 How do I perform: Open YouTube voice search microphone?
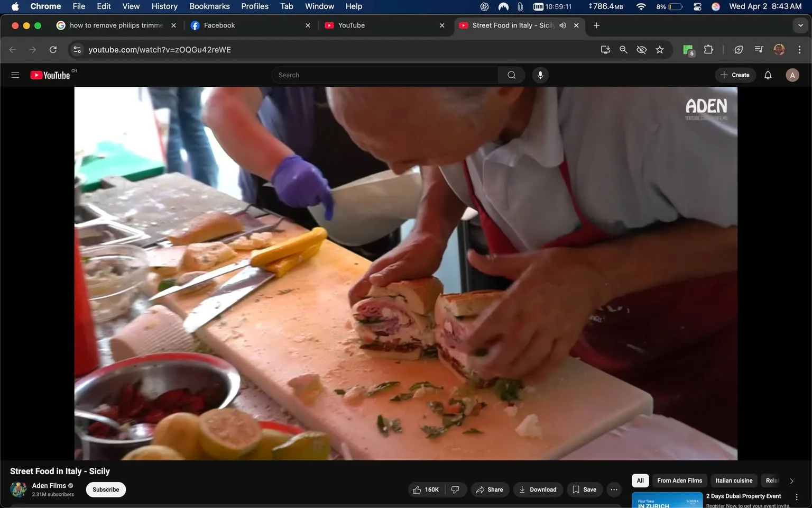540,75
